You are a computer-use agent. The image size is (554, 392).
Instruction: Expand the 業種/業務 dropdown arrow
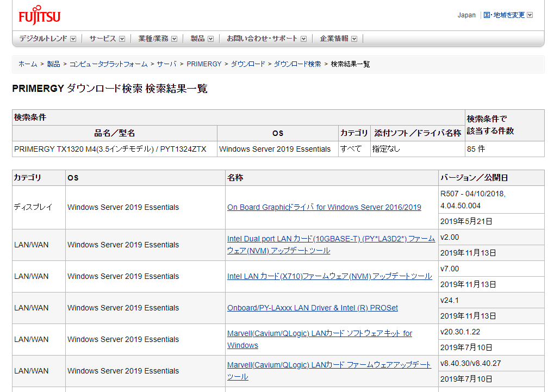tap(174, 39)
